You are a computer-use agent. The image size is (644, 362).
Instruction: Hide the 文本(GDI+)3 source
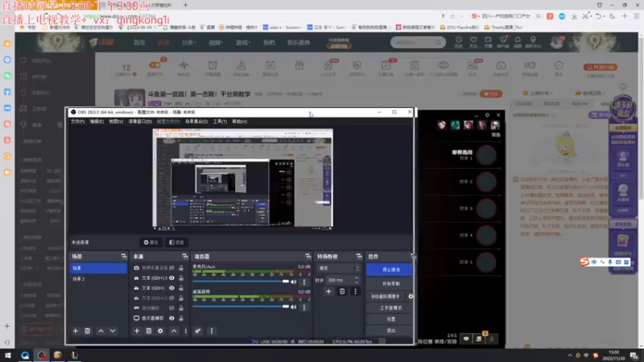(171, 278)
